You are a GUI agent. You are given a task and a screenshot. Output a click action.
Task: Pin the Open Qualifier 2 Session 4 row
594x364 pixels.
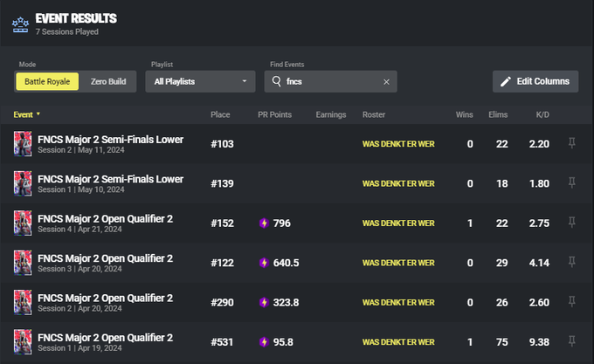click(x=571, y=222)
